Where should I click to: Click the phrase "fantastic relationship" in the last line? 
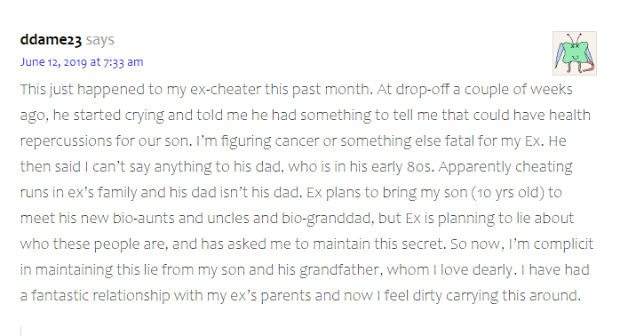pos(100,295)
